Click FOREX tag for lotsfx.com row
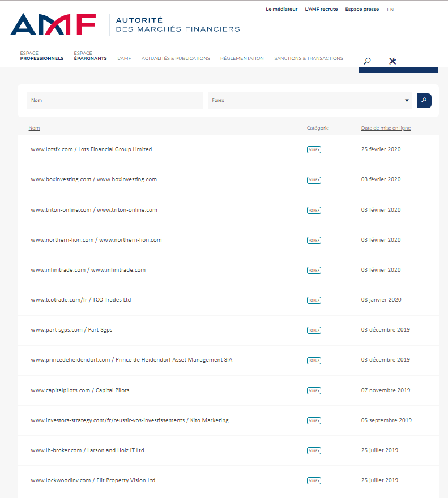448x498 pixels. pos(314,149)
